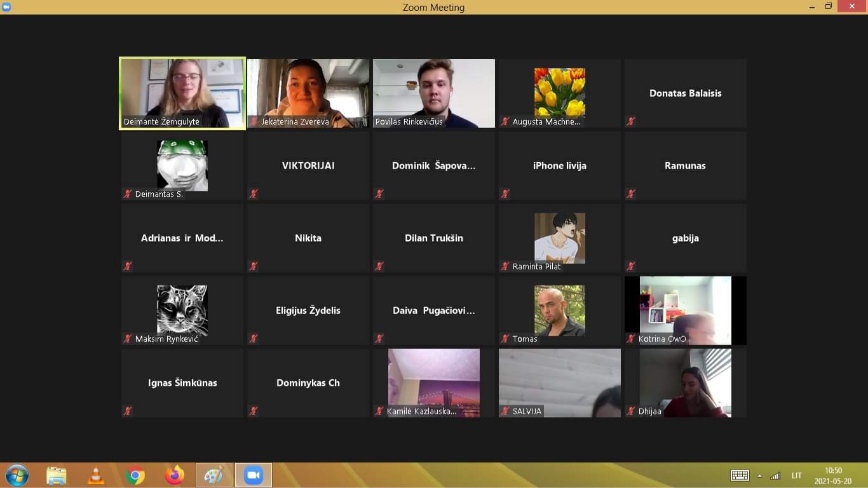Click muted mic icon on gabija tile
Image resolution: width=868 pixels, height=488 pixels.
631,266
